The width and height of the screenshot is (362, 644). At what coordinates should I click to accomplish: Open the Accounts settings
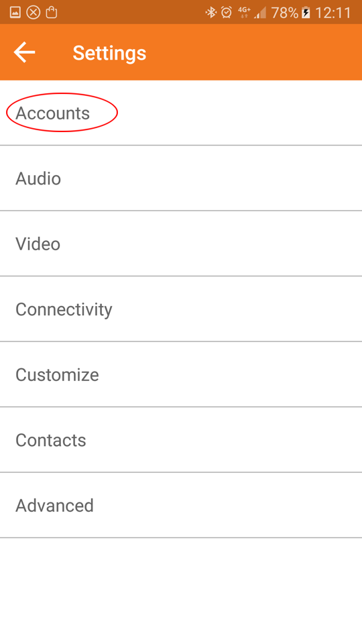(x=181, y=113)
